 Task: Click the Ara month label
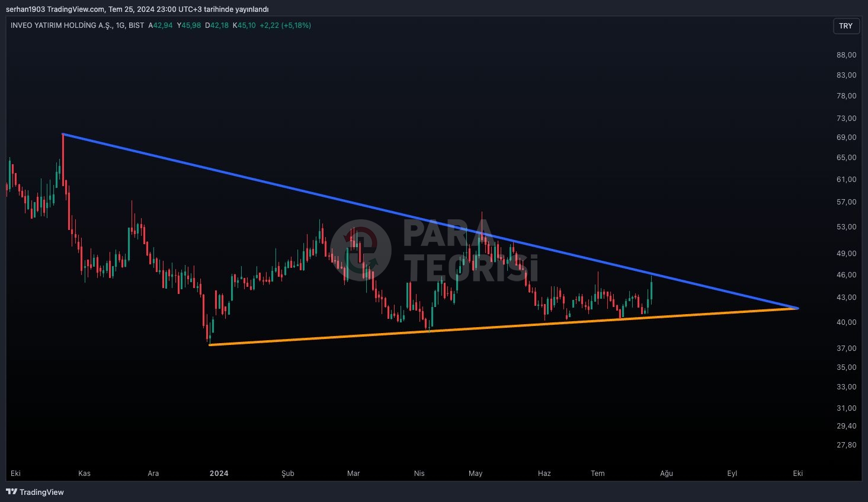153,473
